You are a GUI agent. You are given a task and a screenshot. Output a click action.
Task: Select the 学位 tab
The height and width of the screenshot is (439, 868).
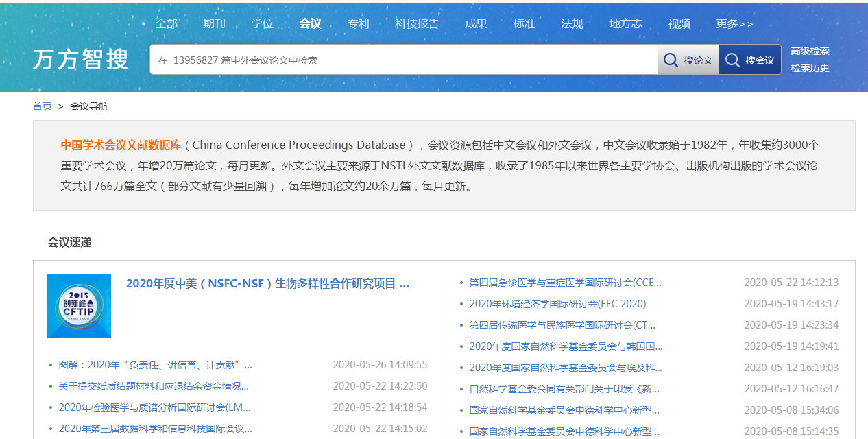tap(263, 23)
